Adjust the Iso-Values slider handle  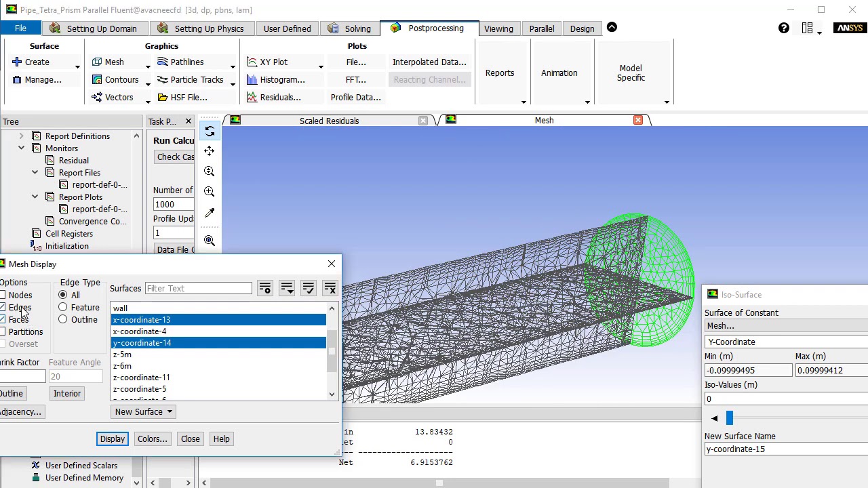point(730,418)
